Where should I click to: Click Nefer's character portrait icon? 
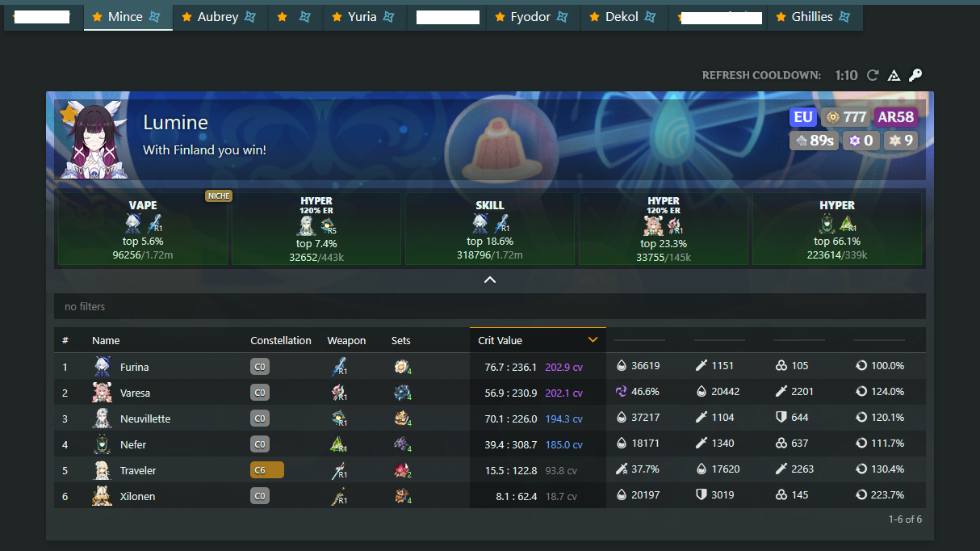pos(102,444)
